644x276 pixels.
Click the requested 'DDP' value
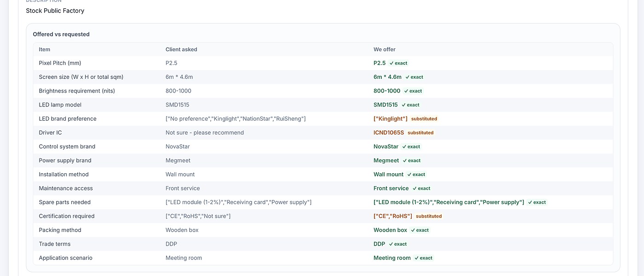[171, 244]
